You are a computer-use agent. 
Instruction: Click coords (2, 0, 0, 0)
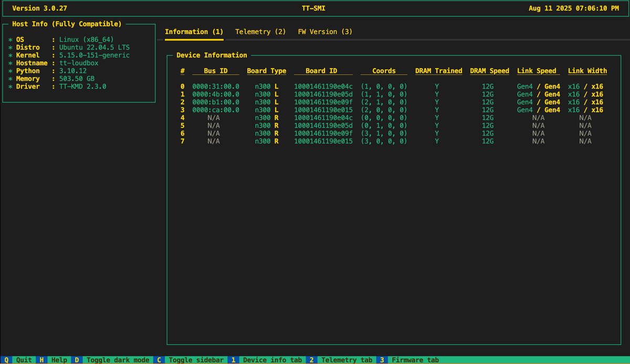point(384,110)
